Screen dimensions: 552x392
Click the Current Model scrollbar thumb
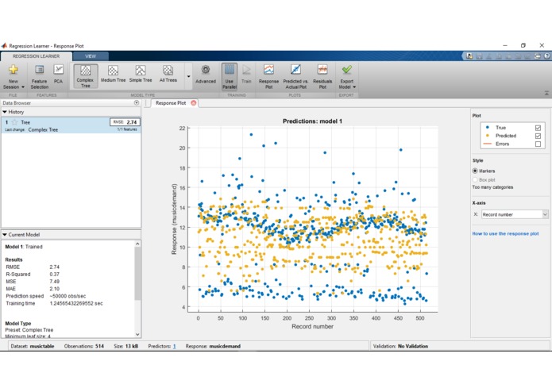[137, 274]
